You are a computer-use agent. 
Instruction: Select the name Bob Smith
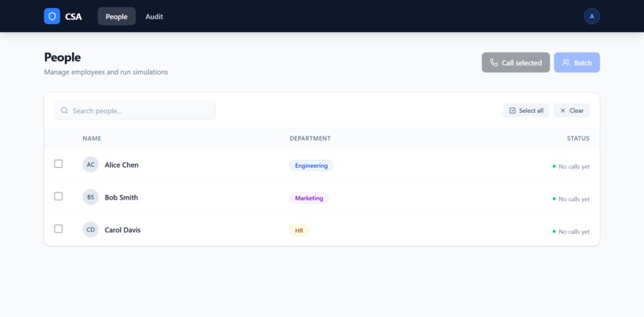121,197
